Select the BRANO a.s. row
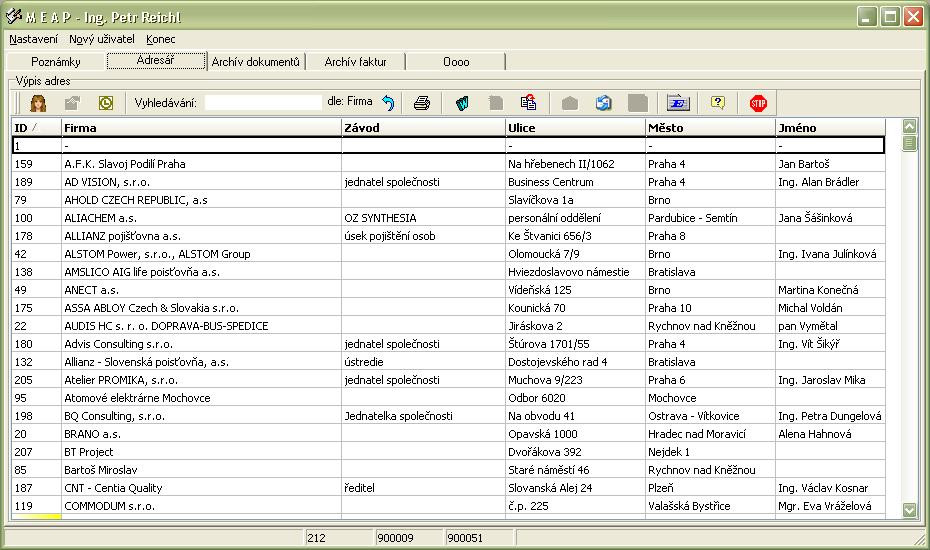 coord(448,434)
